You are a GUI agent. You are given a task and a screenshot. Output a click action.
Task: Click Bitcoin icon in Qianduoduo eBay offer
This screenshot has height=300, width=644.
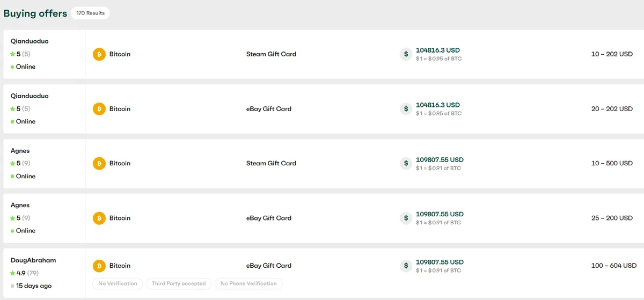(99, 109)
